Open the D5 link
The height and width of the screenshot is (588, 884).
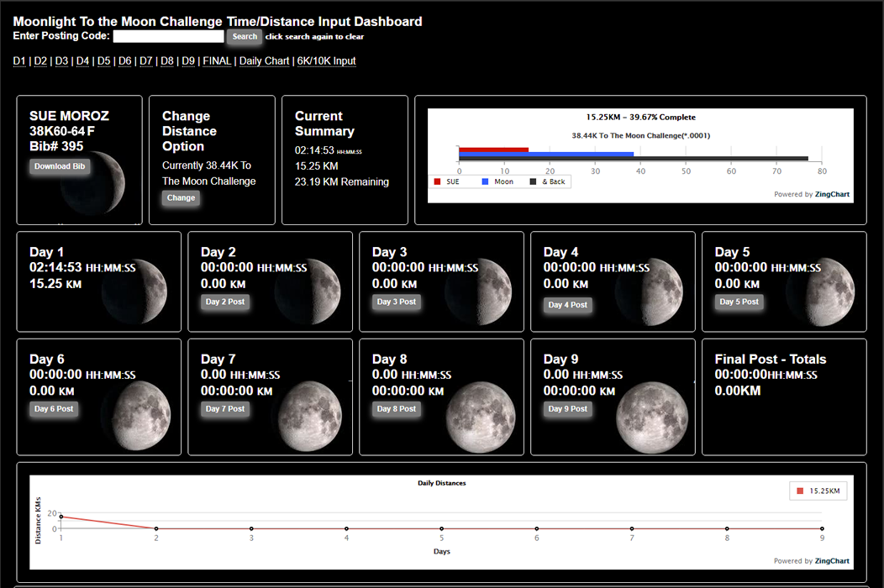[x=103, y=60]
